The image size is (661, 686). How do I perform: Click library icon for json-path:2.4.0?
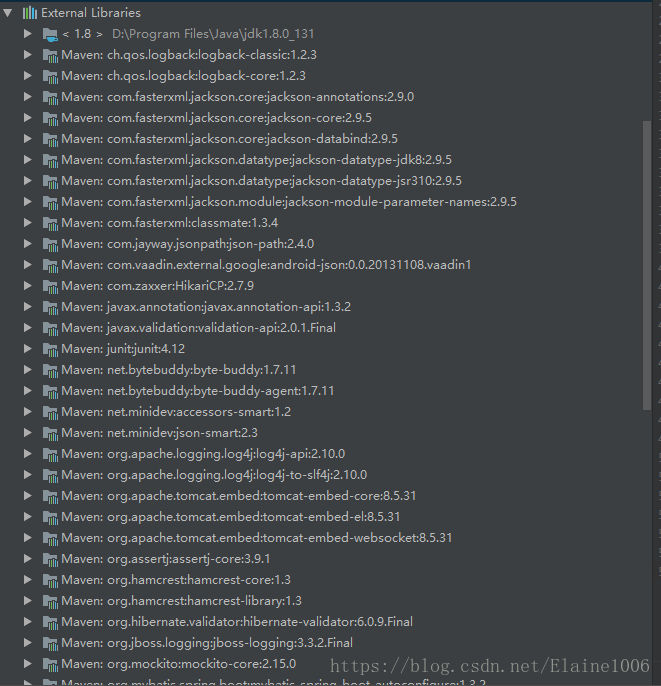click(50, 244)
